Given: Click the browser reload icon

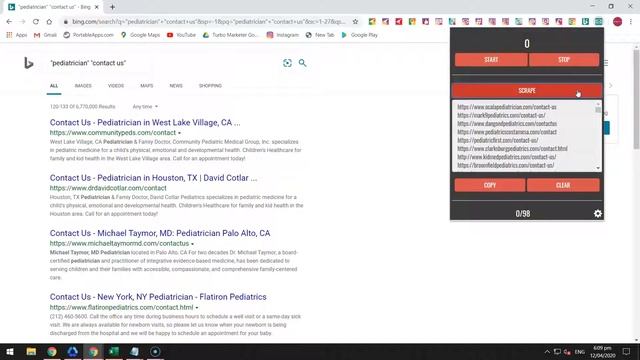Looking at the screenshot, I should click(36, 22).
